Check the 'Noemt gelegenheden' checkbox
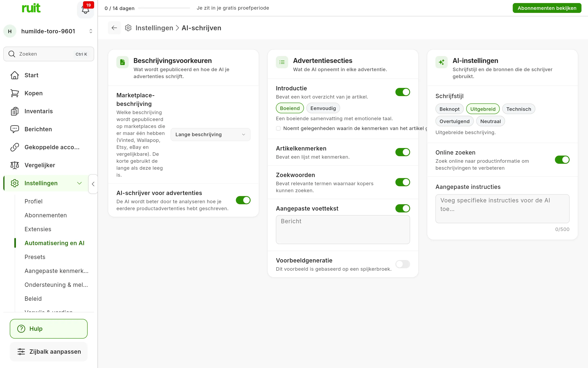The height and width of the screenshot is (368, 588). pyautogui.click(x=278, y=128)
